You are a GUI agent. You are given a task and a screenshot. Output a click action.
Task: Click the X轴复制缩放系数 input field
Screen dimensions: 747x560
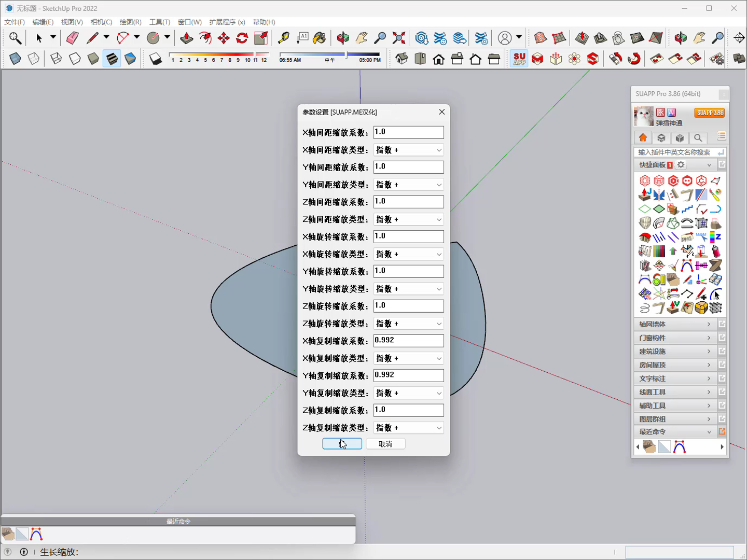(409, 341)
